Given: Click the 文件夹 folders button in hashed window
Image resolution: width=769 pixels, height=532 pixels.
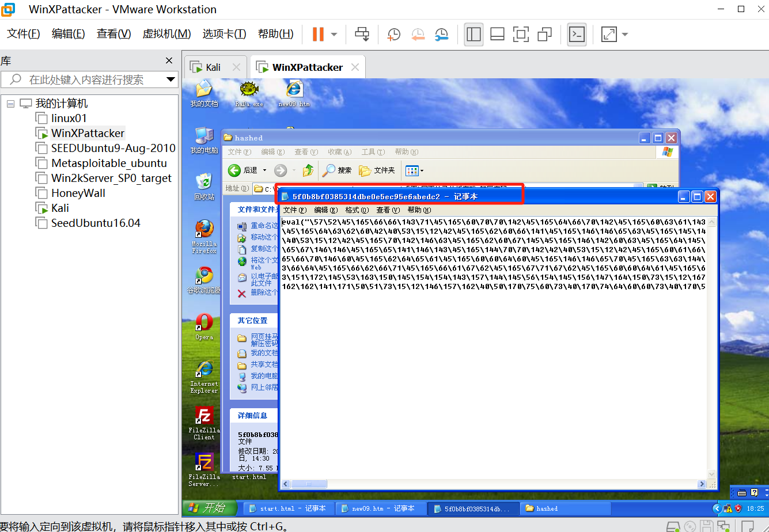Looking at the screenshot, I should click(377, 170).
